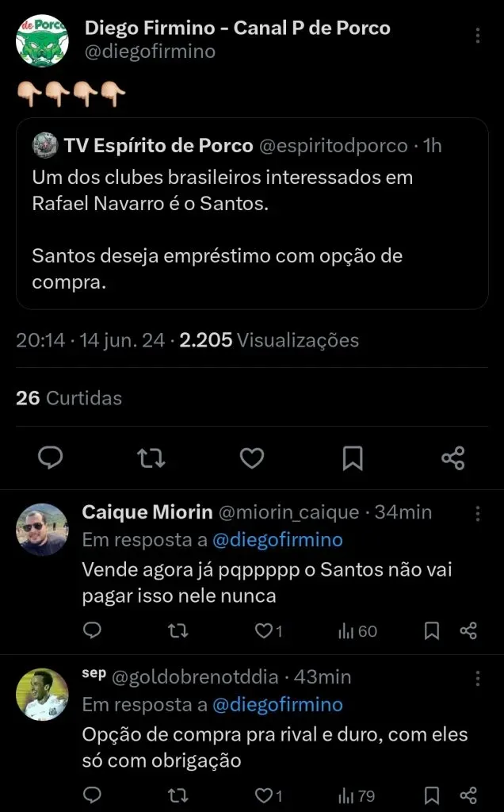Open the options menu on Caique Miorin's reply

(x=478, y=514)
